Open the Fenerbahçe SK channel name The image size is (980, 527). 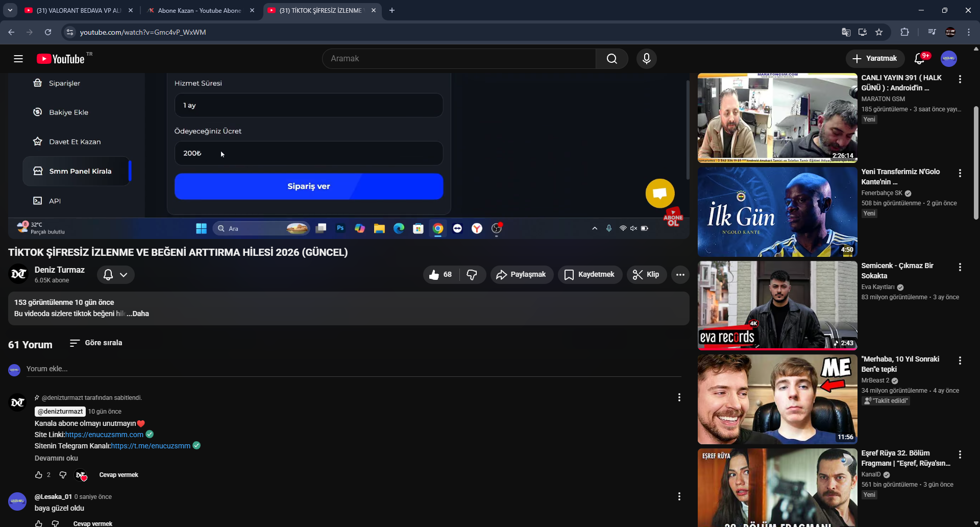coord(881,193)
